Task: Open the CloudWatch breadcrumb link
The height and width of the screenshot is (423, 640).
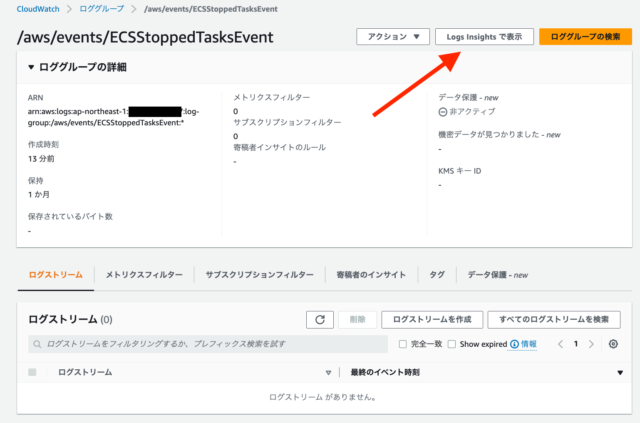Action: coord(38,9)
